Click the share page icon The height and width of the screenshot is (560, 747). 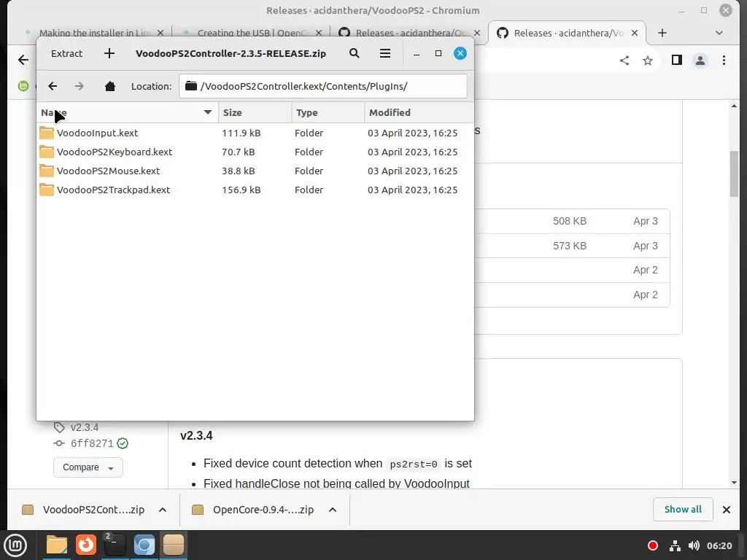click(624, 61)
